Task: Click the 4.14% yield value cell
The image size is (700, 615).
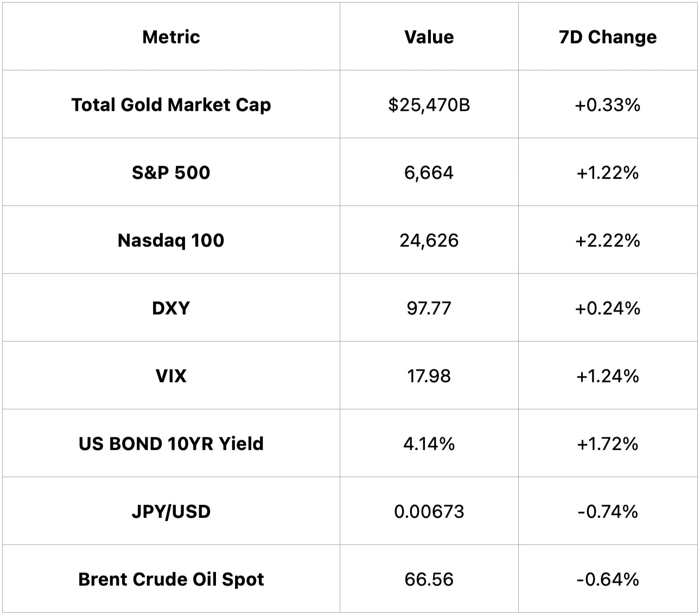Action: point(429,444)
